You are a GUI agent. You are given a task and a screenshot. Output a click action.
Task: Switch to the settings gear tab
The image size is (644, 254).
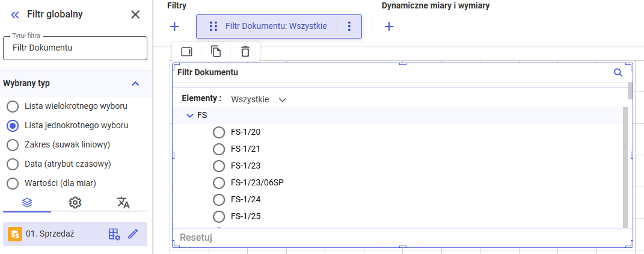click(x=75, y=203)
